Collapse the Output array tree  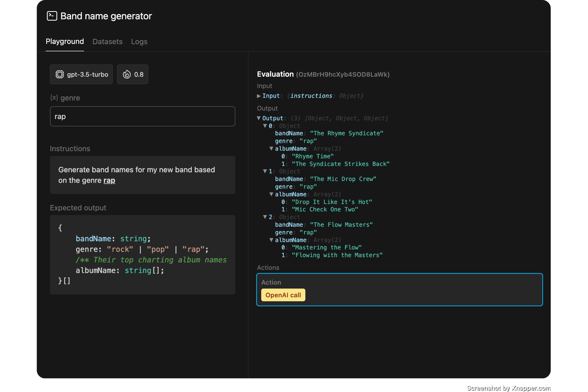coord(259,118)
